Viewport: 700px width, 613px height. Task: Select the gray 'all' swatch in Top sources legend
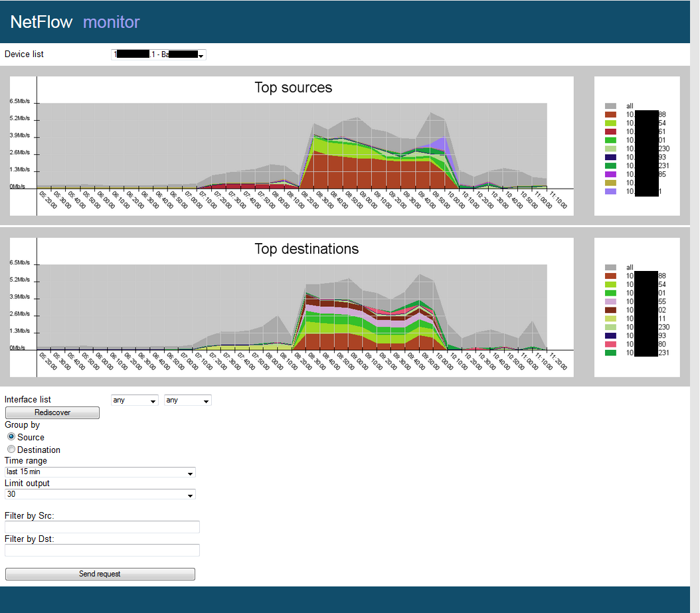click(x=610, y=106)
